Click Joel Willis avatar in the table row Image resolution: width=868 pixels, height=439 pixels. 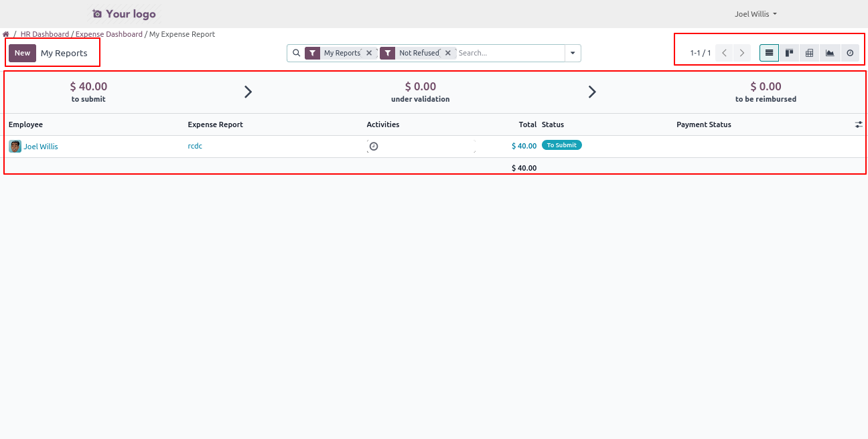(15, 147)
